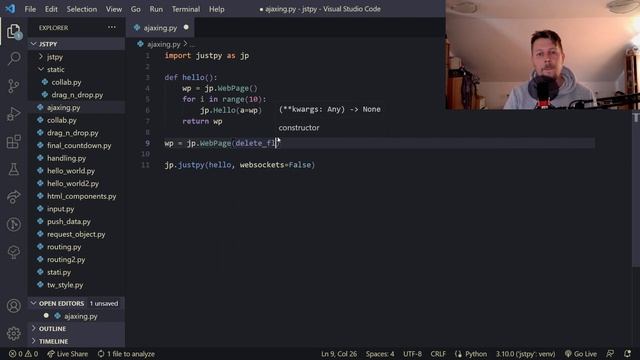Change line endings via CRLF item
Screen dimensions: 640x360
(438, 354)
